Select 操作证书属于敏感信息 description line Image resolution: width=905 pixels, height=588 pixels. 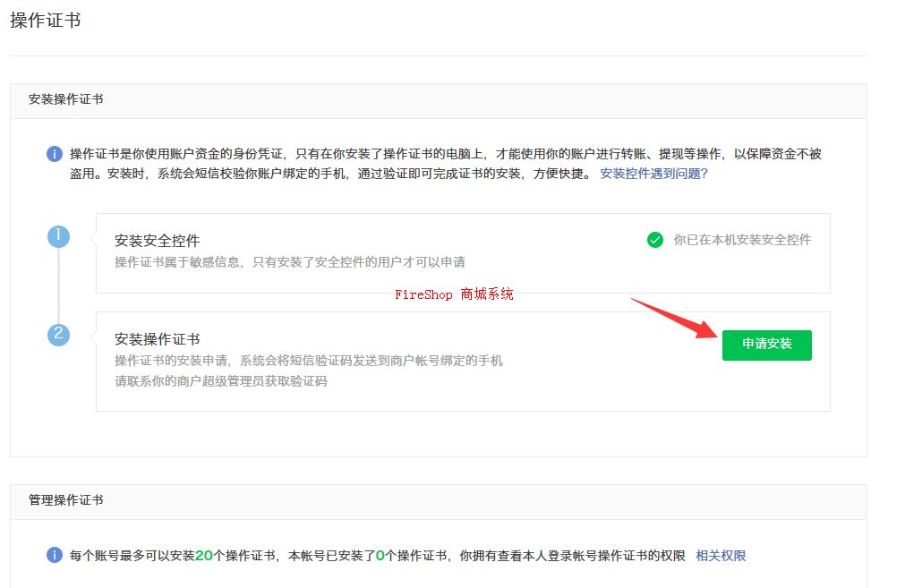pos(290,262)
